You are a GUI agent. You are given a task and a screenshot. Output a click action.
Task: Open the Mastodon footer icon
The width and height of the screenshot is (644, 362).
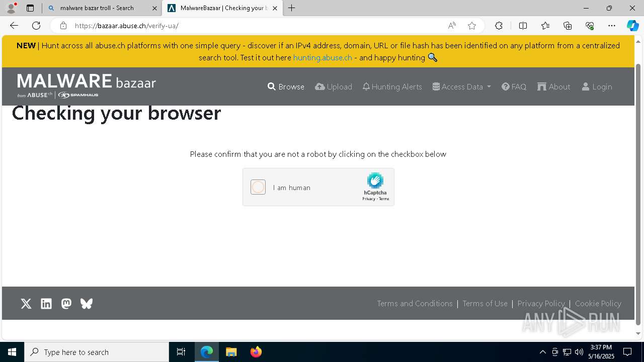[66, 304]
